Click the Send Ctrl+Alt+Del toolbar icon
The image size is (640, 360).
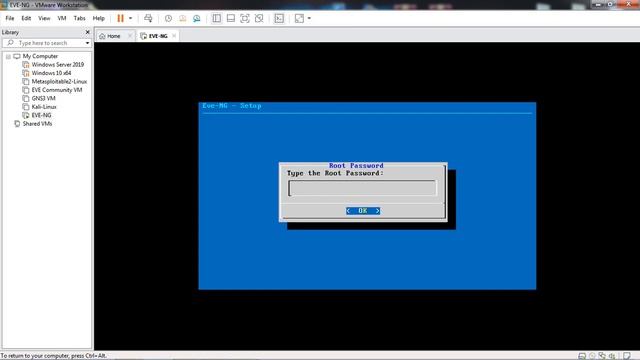pyautogui.click(x=148, y=18)
